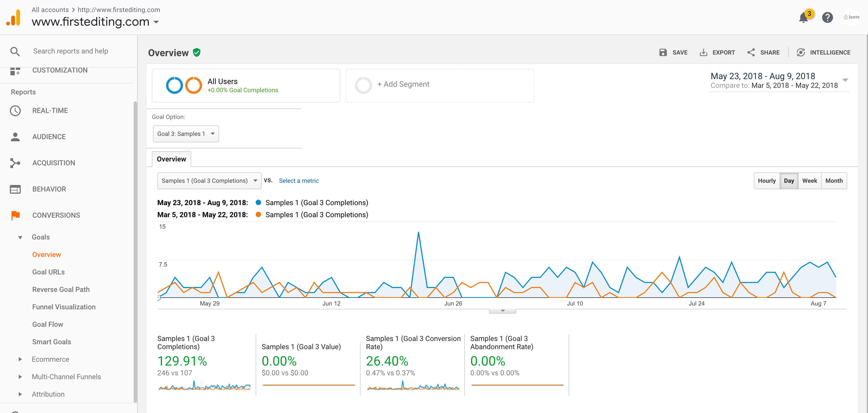
Task: Open the Conversions menu section
Action: pos(57,215)
